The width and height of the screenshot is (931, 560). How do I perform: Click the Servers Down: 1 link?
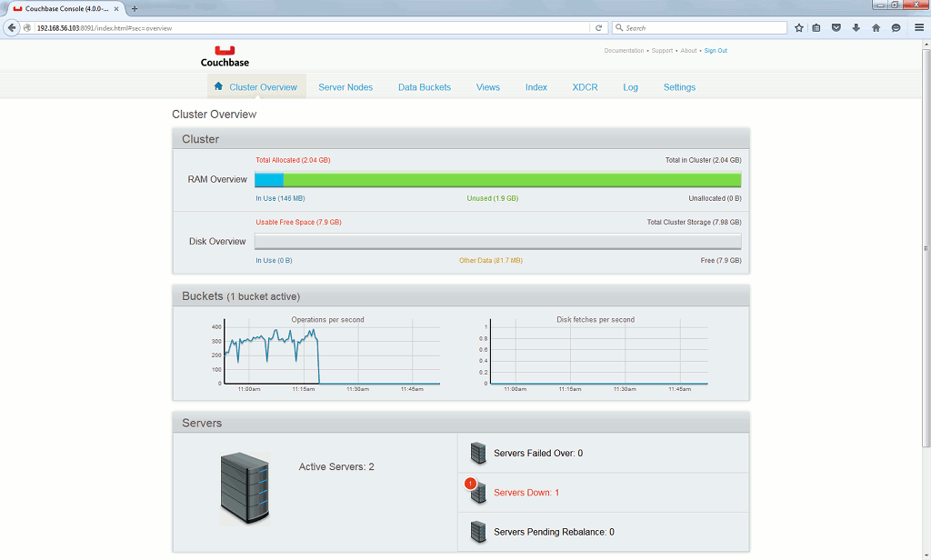tap(526, 493)
